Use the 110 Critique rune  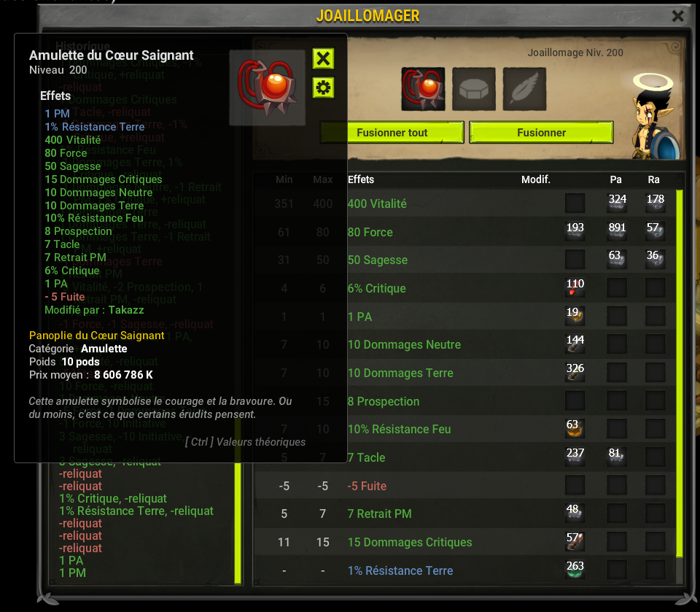[x=575, y=287]
